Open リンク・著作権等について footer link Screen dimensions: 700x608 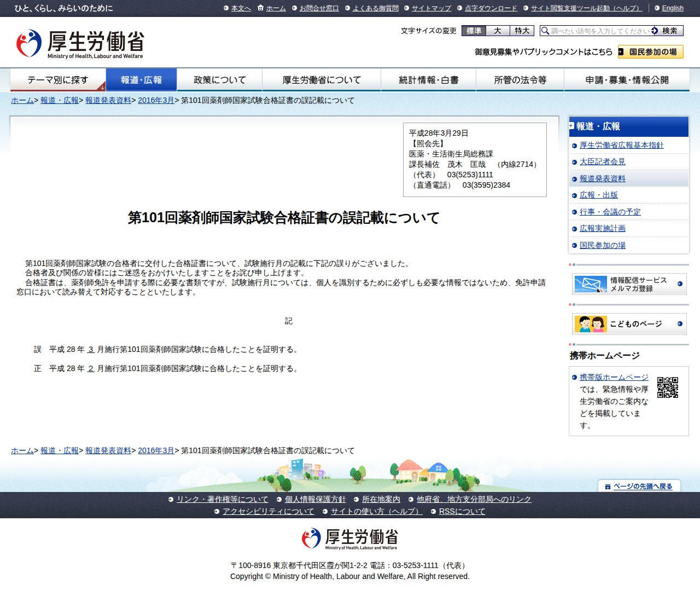[x=223, y=499]
